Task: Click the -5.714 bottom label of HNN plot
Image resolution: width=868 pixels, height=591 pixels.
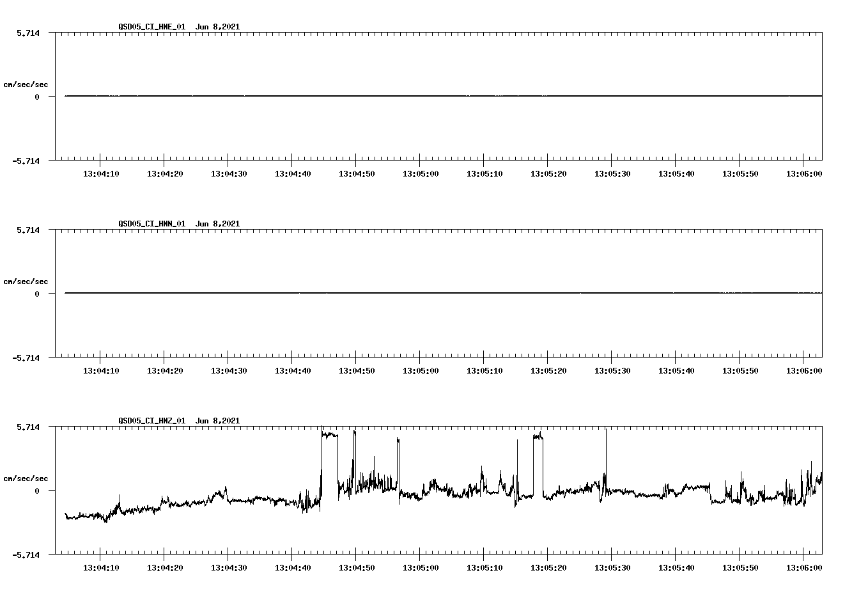Action: pyautogui.click(x=26, y=358)
